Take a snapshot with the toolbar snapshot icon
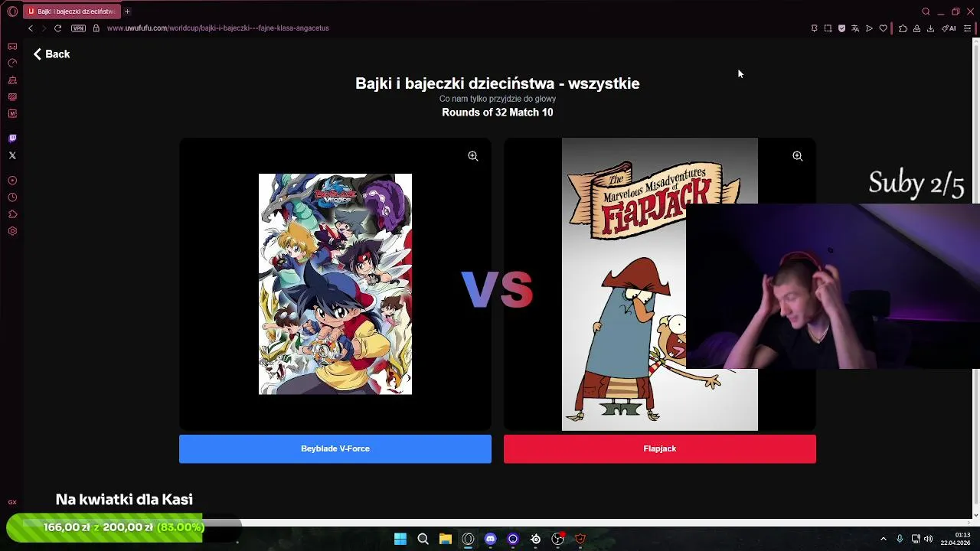This screenshot has height=551, width=980. (828, 28)
